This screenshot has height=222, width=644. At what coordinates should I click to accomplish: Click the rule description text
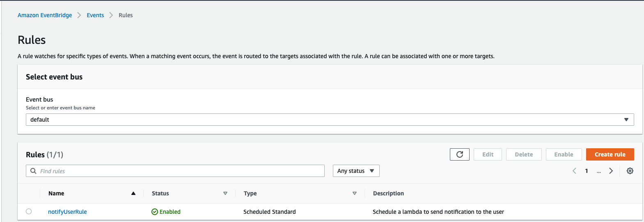(438, 212)
